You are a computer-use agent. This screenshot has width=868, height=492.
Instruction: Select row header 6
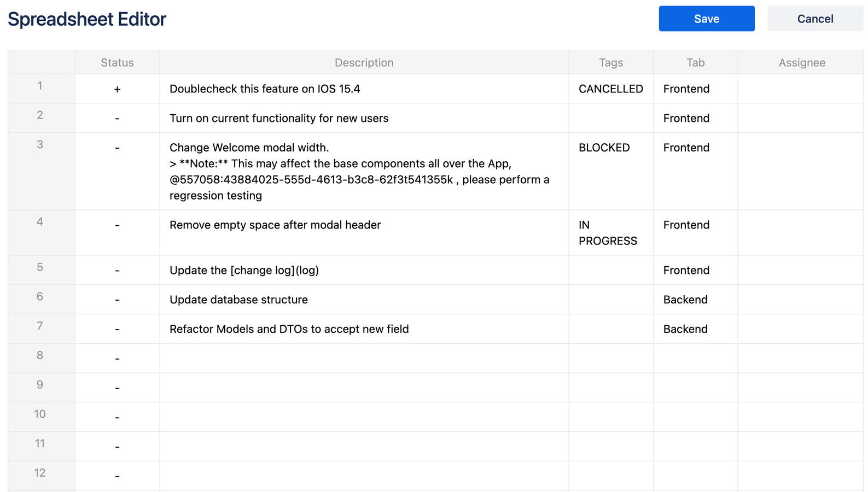(x=41, y=300)
